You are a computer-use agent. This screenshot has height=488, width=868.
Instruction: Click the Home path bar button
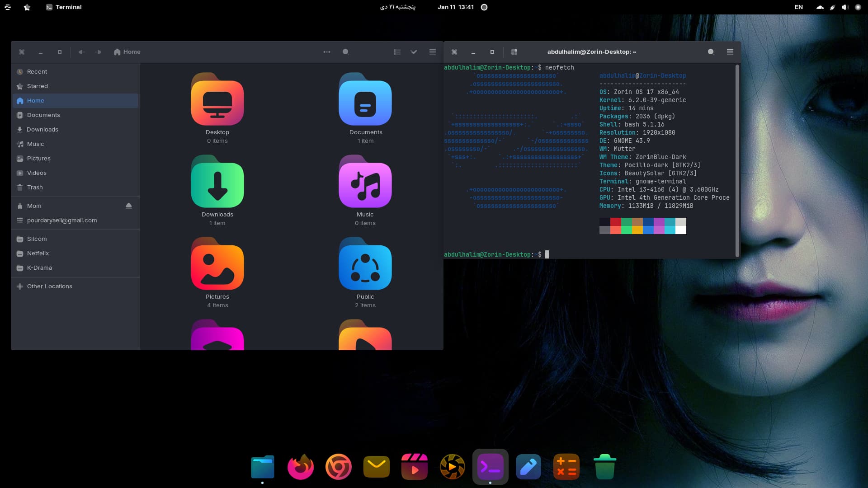point(127,52)
